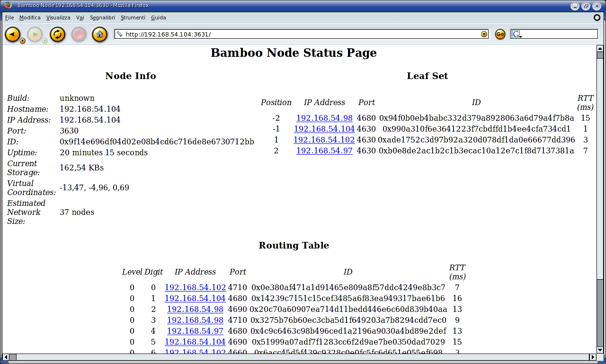Open routing table link 192.168.54.98 on port 4690
Viewport: 606px width, 364px height.
pyautogui.click(x=195, y=309)
